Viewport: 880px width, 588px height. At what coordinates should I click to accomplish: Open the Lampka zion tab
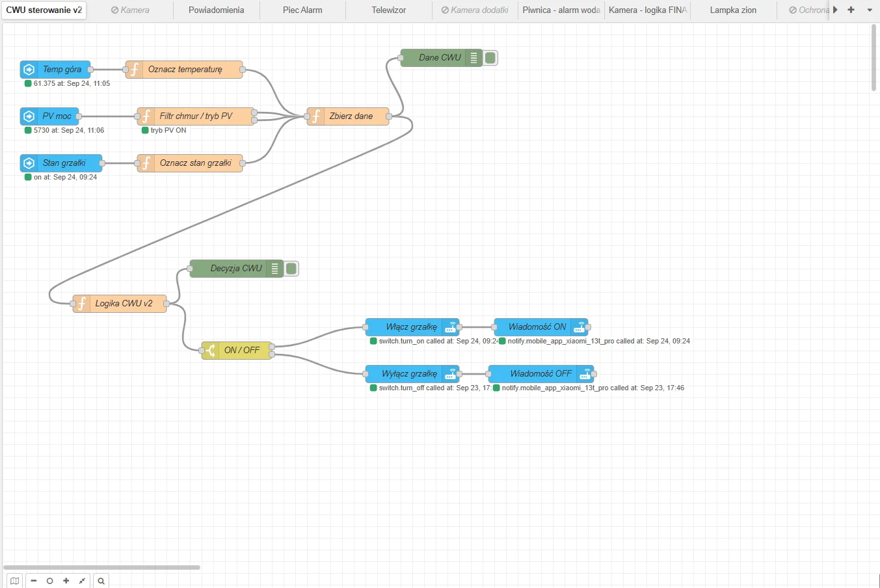[x=733, y=10]
